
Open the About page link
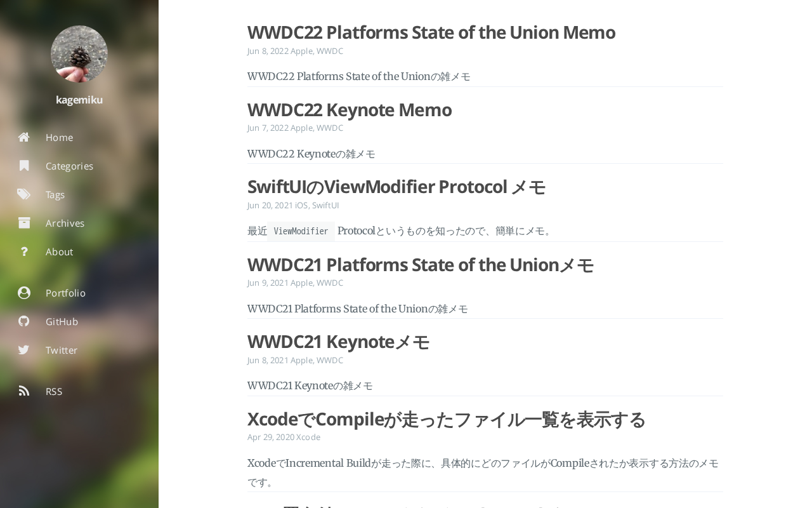click(59, 251)
